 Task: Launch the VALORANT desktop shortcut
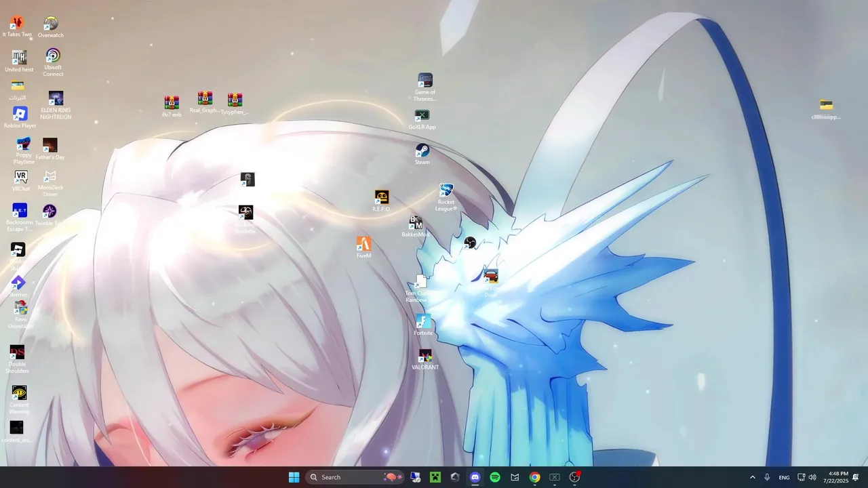tap(425, 360)
